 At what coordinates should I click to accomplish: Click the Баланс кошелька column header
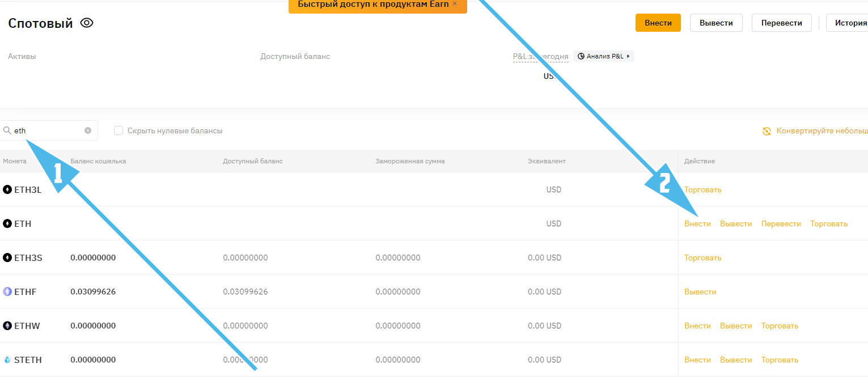pyautogui.click(x=98, y=161)
